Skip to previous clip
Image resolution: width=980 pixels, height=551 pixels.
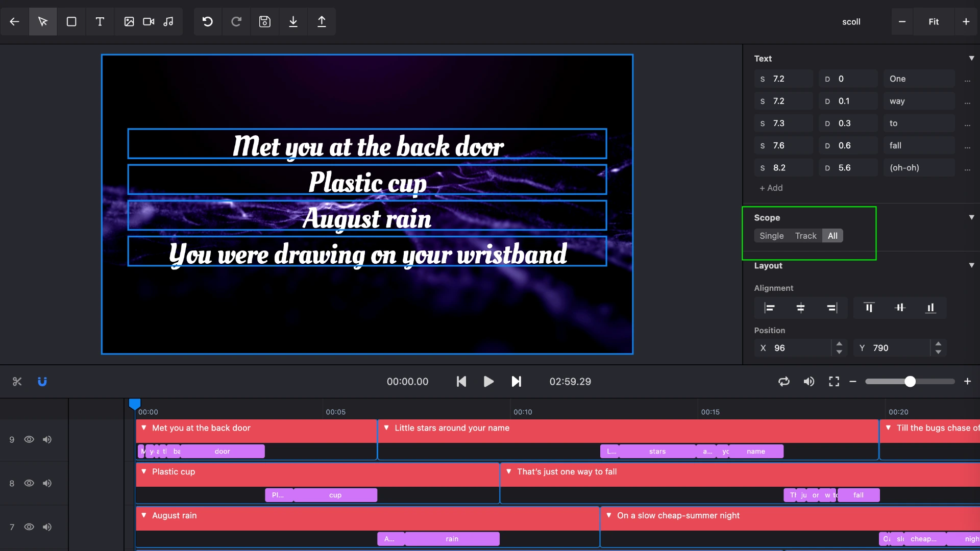click(x=461, y=382)
